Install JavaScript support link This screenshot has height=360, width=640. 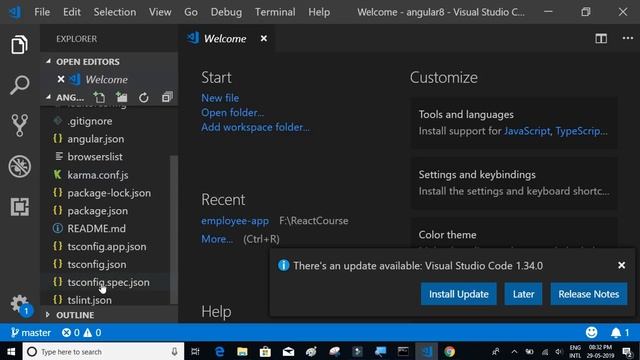[x=527, y=131]
